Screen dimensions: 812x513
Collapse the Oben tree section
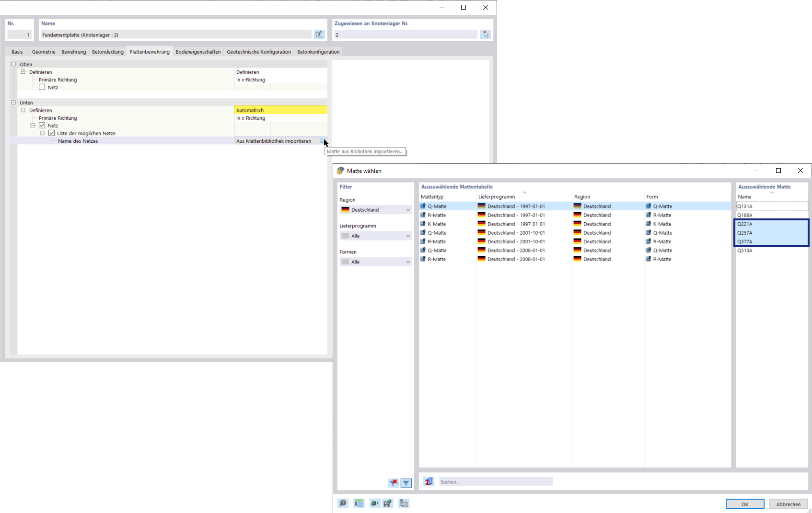click(x=13, y=64)
